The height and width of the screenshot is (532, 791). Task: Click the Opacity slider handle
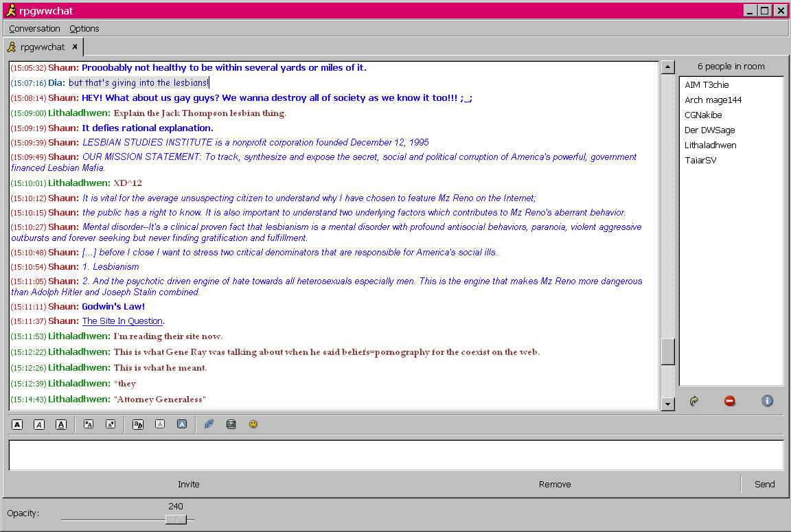point(176,520)
